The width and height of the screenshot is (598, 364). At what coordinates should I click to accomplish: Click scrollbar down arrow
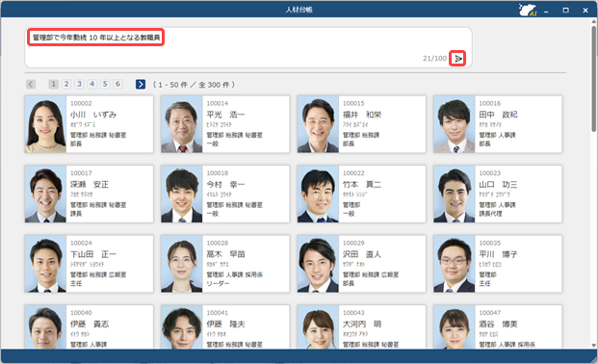pyautogui.click(x=594, y=346)
